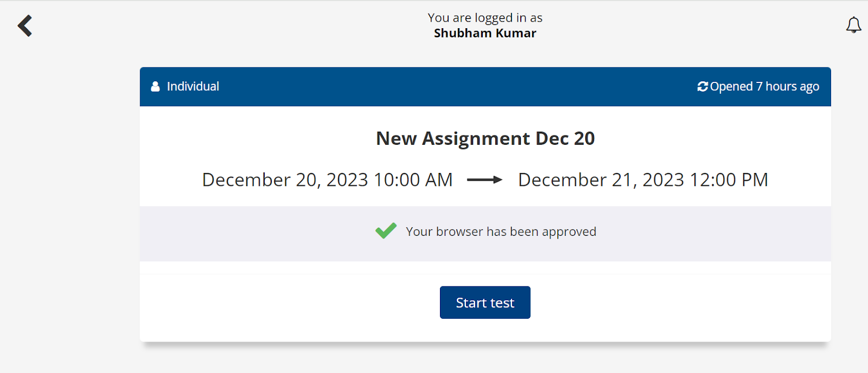Select the start date December 20 text
Screen dimensions: 868x373
tap(327, 179)
